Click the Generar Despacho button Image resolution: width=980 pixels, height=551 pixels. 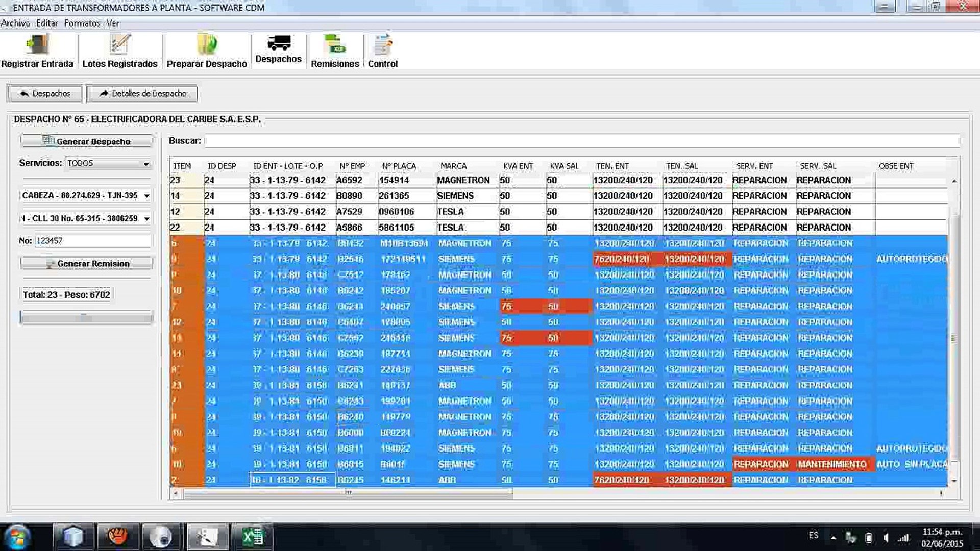(87, 141)
